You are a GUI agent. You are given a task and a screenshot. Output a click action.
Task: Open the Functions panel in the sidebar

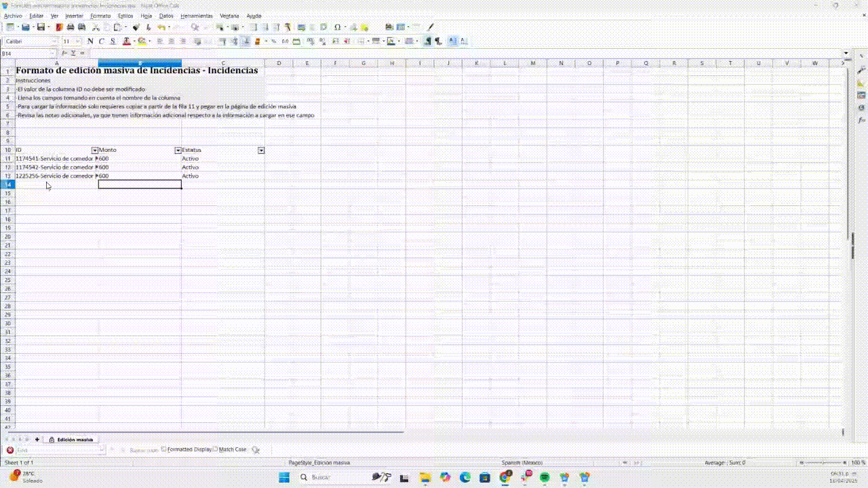(861, 120)
